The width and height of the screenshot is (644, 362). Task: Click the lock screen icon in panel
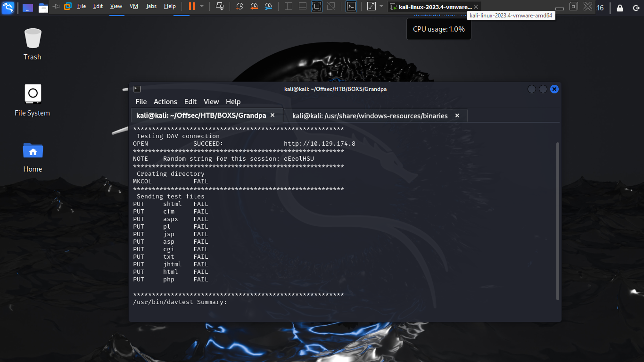pos(619,8)
